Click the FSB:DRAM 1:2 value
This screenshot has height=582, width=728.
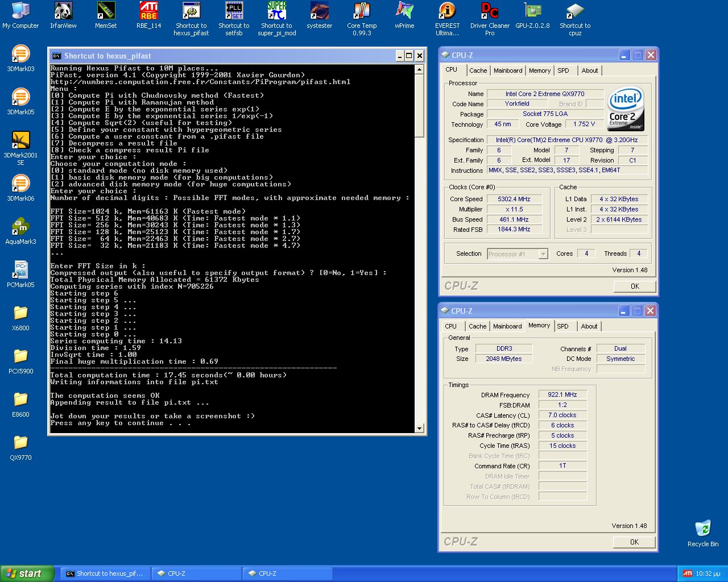562,405
